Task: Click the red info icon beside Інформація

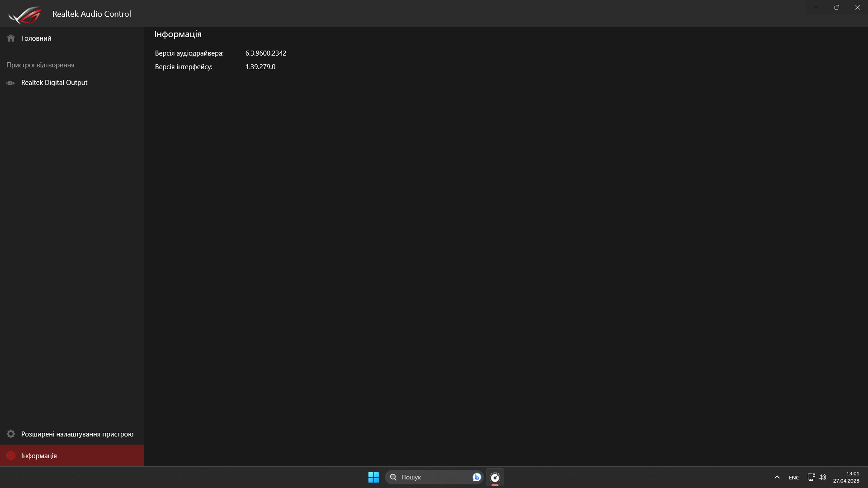Action: pos(11,455)
